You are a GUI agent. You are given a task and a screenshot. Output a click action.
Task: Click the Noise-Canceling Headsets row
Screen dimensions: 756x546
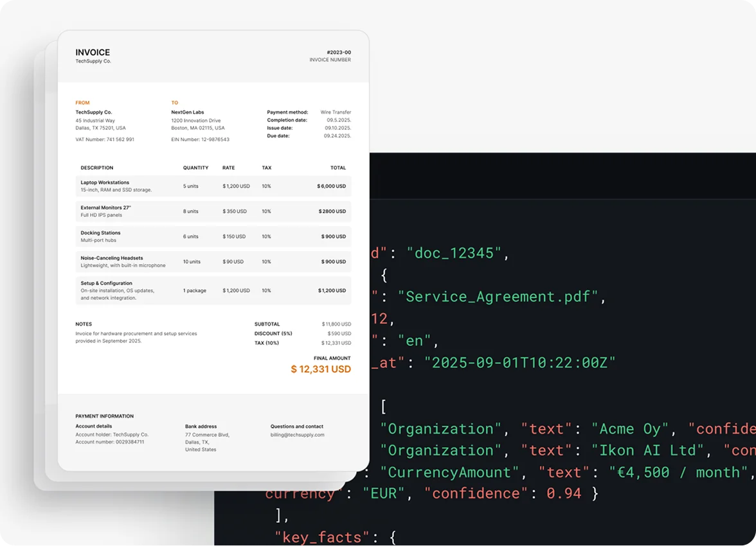tap(112, 258)
